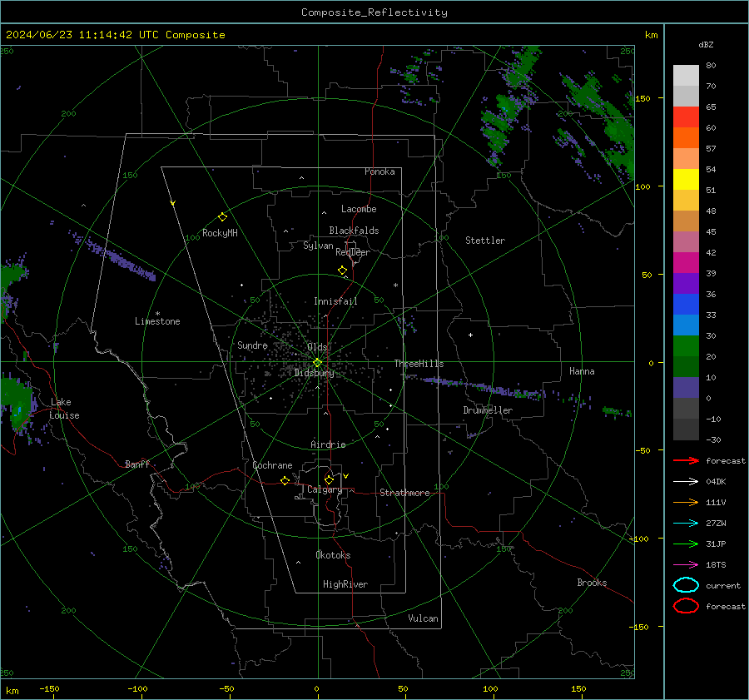Click the Blackfalds town label

coord(354,231)
